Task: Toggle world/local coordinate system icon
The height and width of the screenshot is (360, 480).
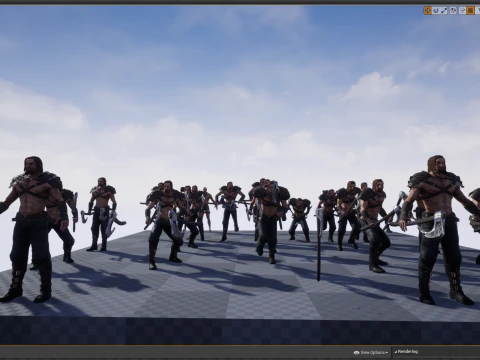Action: [x=453, y=11]
